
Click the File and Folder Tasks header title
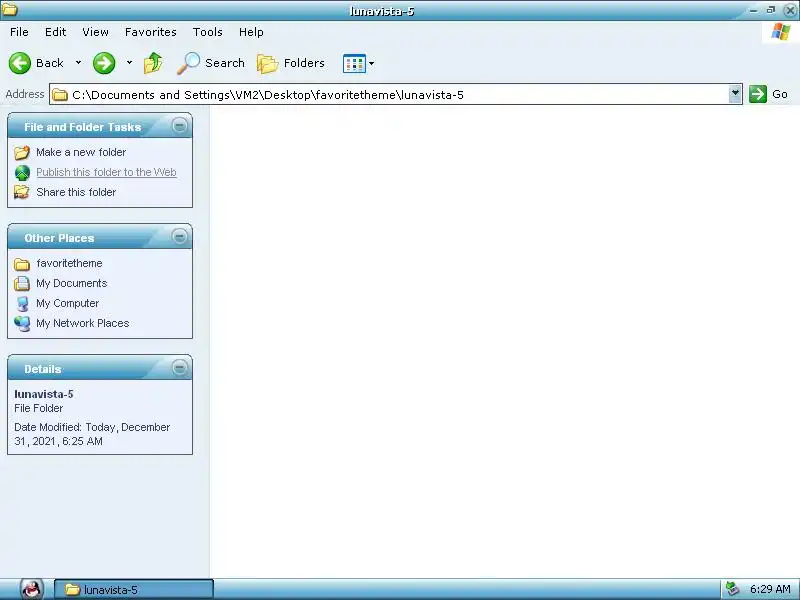(x=83, y=127)
